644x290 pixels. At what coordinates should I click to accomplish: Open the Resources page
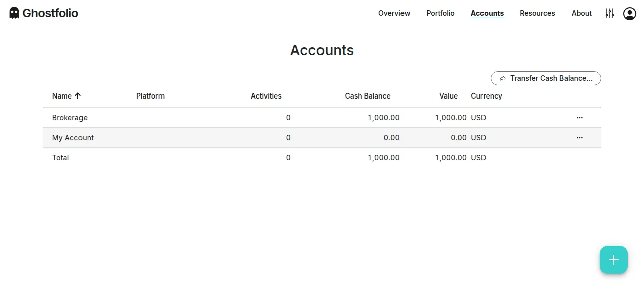537,13
